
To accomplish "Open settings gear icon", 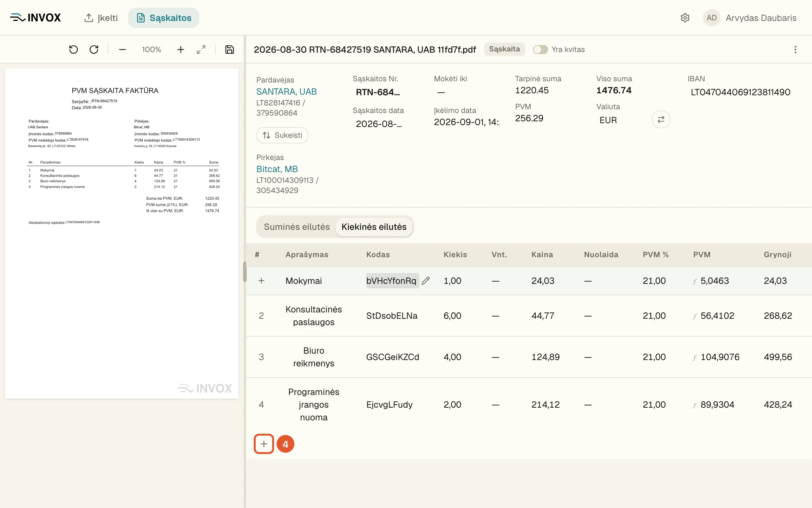I will (685, 18).
